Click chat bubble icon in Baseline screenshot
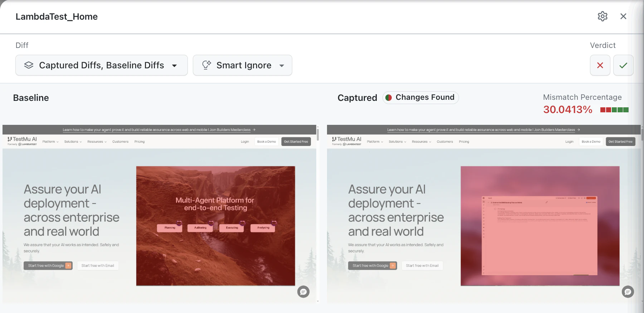 (x=303, y=292)
